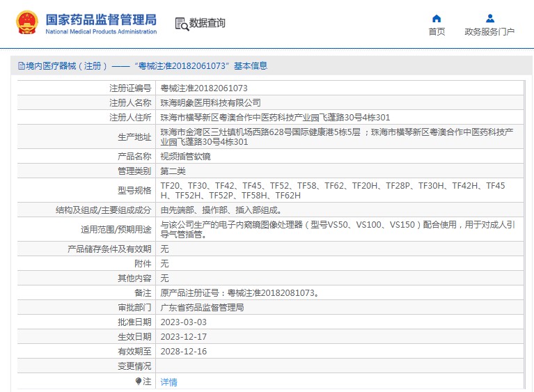Viewport: 534px width, 392px height.
Task: Click the 国家药品监督管理局 title
Action: [x=101, y=19]
